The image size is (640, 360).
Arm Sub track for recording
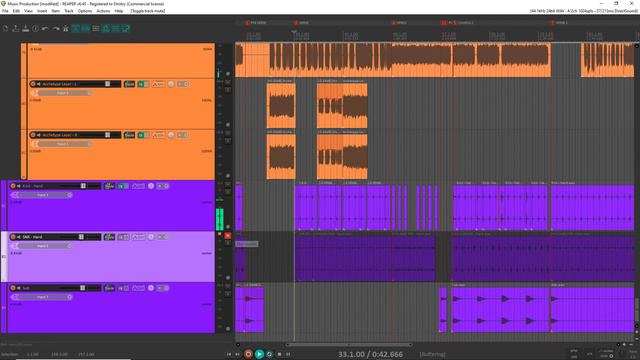click(x=13, y=288)
